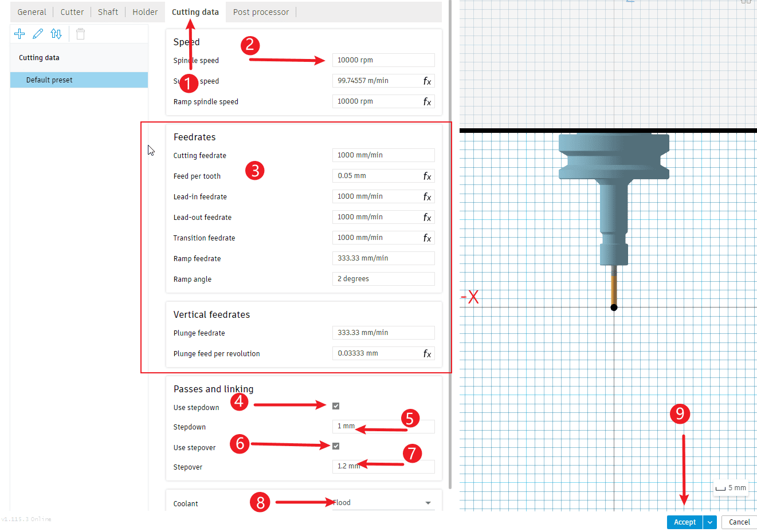Open fx expression for Surface speed

[427, 81]
